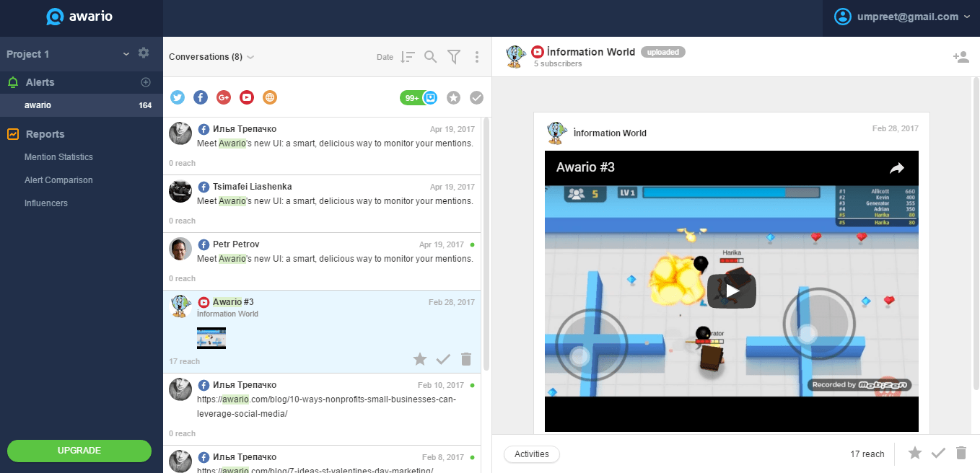Open Mention Statistics report

point(58,157)
